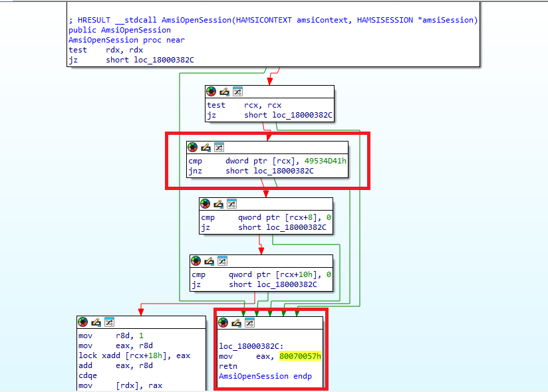Open node color picker on 49534D41h compare node
Viewport: 548px width, 392px height.
[x=193, y=147]
